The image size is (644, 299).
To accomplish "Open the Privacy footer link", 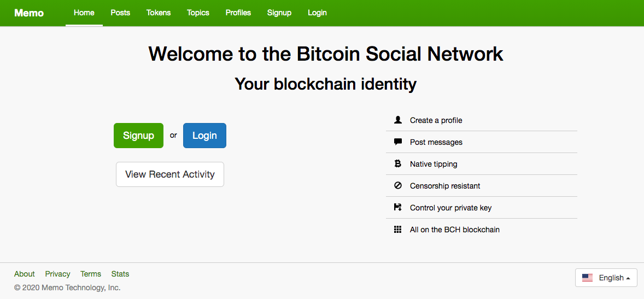I will click(57, 274).
